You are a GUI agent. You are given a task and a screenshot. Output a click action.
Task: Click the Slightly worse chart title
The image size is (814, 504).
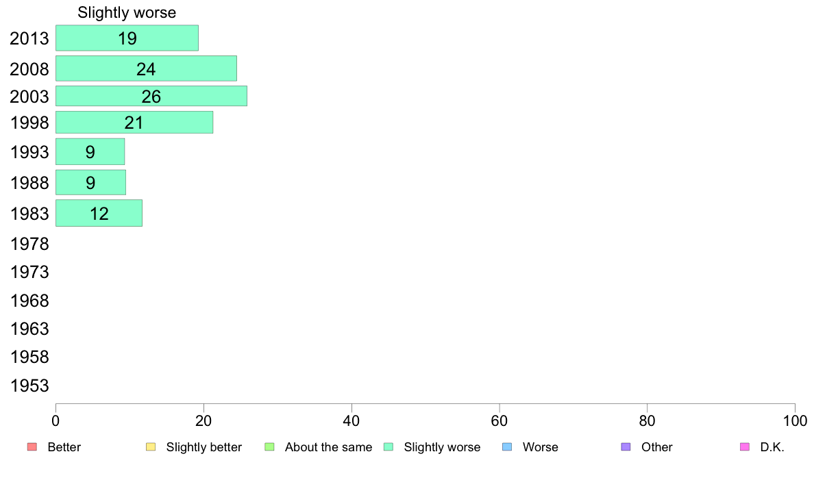(x=127, y=12)
